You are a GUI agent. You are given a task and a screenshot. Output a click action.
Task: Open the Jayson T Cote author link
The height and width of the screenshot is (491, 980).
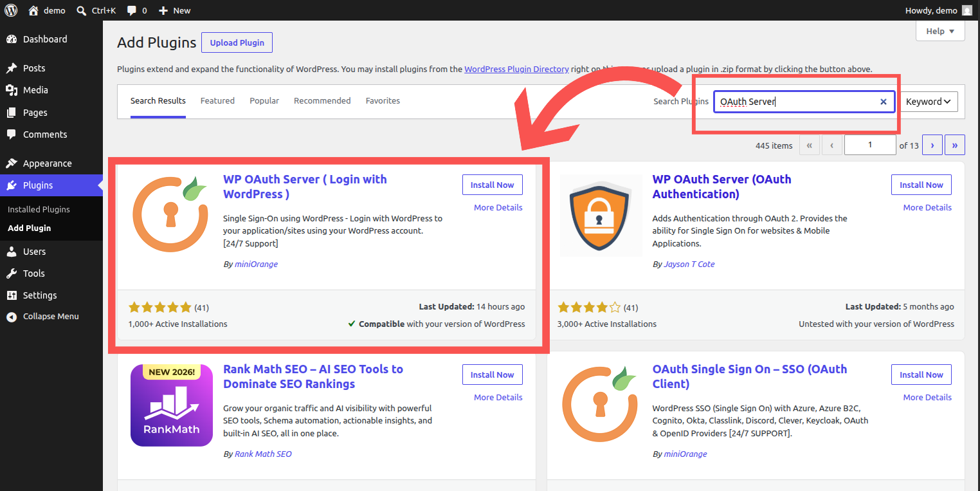pos(689,264)
